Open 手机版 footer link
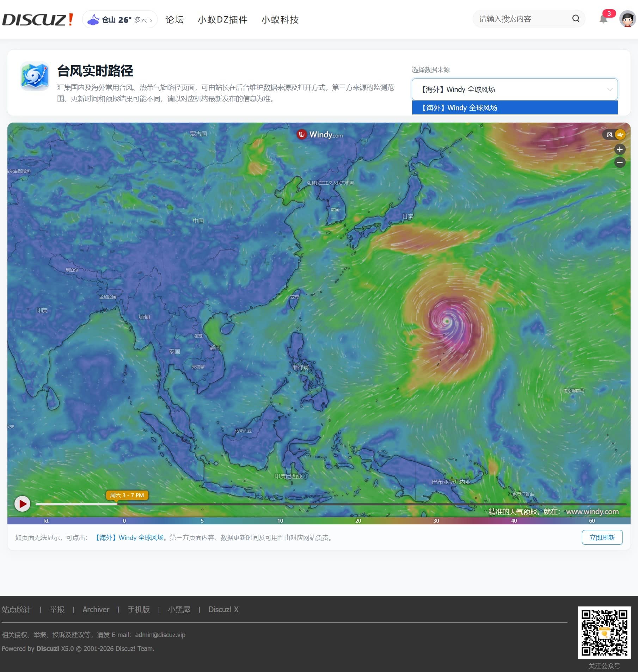This screenshot has height=672, width=638. click(139, 609)
